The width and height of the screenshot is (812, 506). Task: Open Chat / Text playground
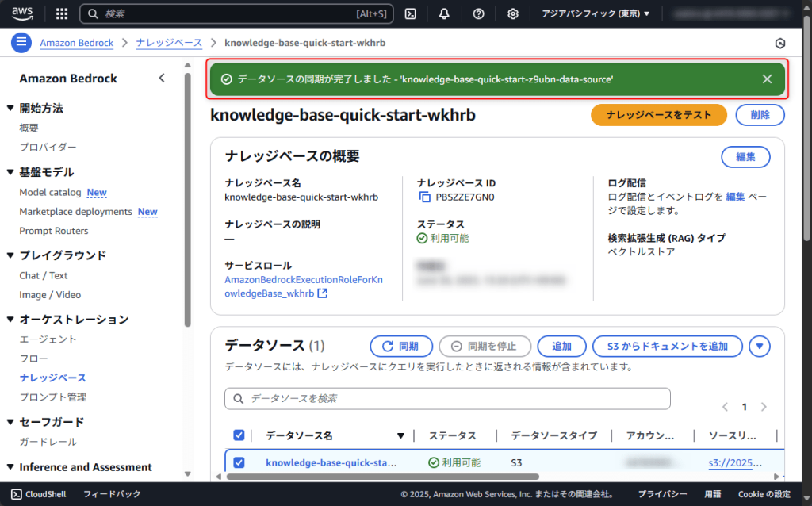[44, 275]
